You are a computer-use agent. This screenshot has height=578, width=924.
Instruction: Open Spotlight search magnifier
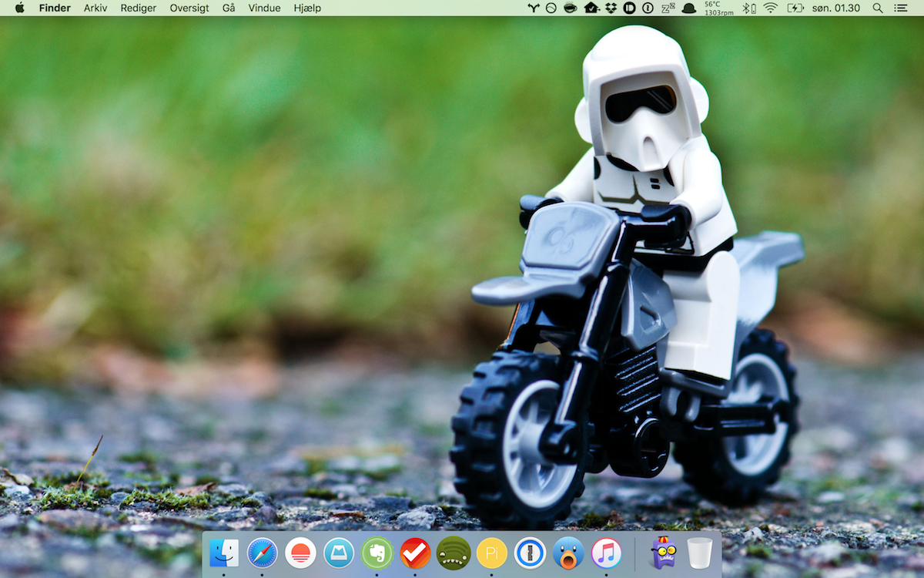tap(878, 8)
